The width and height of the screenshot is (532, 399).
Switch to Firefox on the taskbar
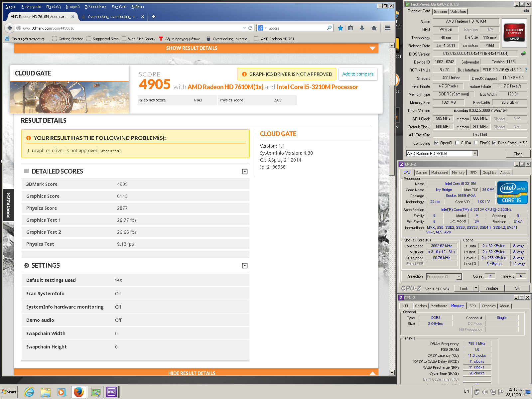point(79,392)
